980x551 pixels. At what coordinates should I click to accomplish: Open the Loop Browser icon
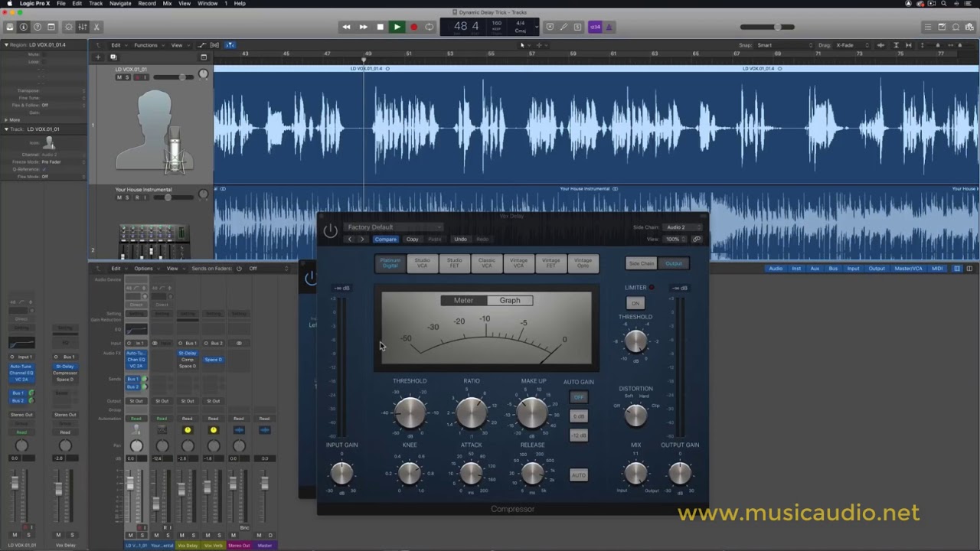pyautogui.click(x=956, y=27)
